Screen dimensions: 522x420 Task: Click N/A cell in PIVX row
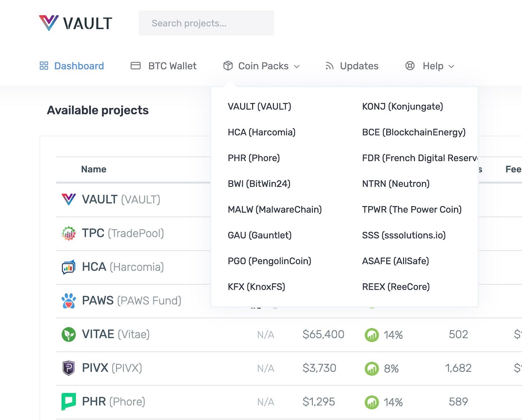266,369
